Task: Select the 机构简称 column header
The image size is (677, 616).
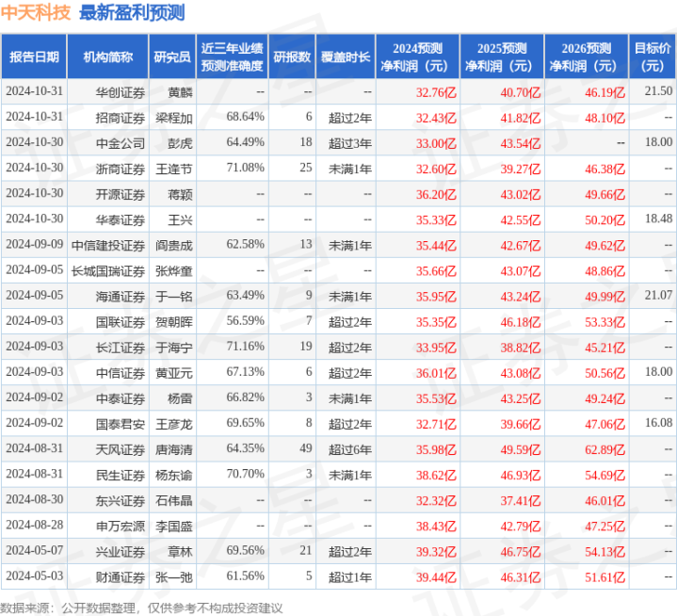Action: tap(108, 57)
